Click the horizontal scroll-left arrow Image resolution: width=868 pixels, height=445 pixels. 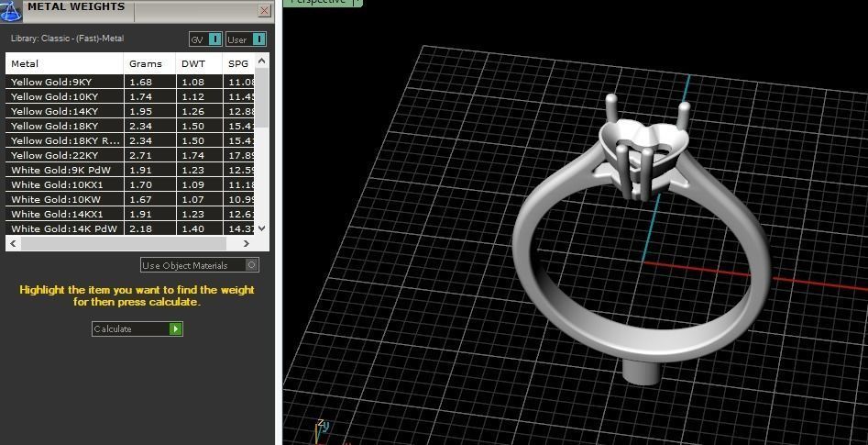[13, 243]
